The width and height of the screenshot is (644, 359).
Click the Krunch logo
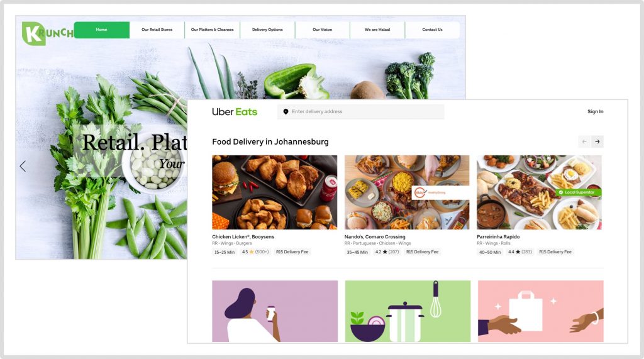47,33
